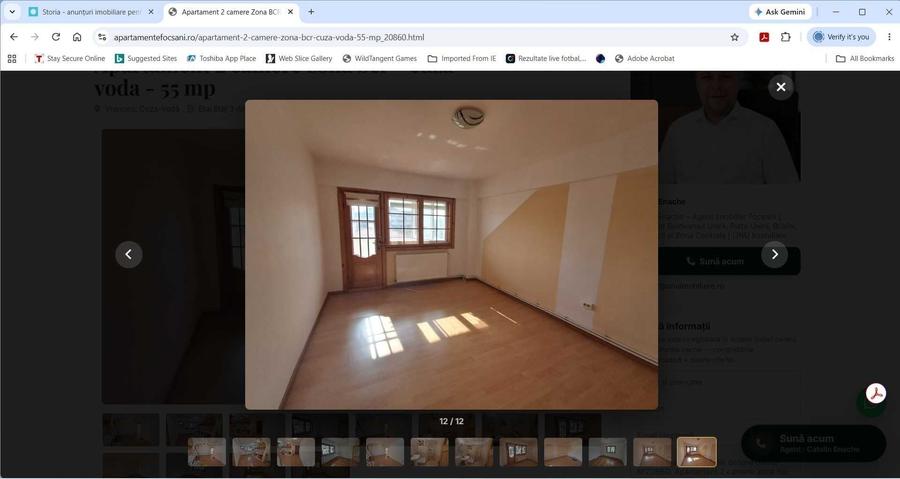Image resolution: width=900 pixels, height=479 pixels.
Task: Select the highlighted twelfth thumbnail
Action: point(697,452)
